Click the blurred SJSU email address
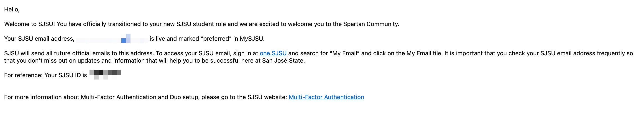The height and width of the screenshot is (122, 644). 112,39
